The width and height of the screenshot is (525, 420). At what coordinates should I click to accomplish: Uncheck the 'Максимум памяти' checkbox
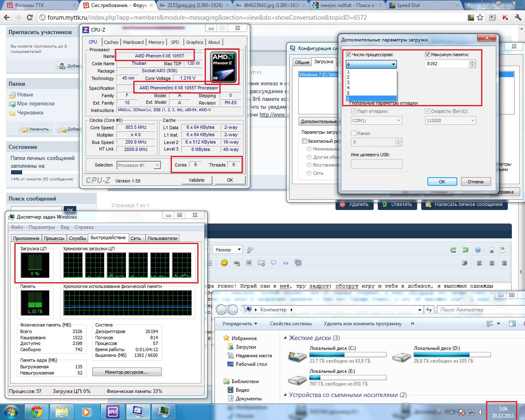click(427, 55)
